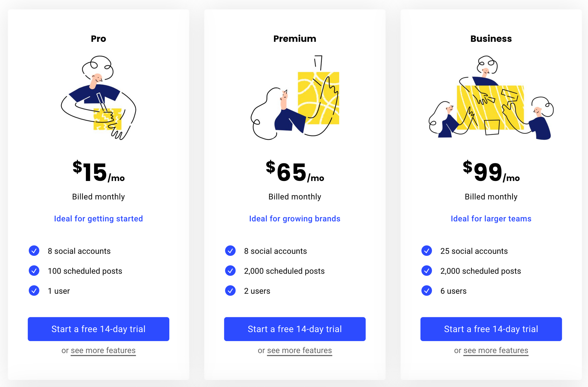Image resolution: width=588 pixels, height=387 pixels.
Task: Click the checkmark beside 8 social accounts in Premium
Action: coord(230,251)
